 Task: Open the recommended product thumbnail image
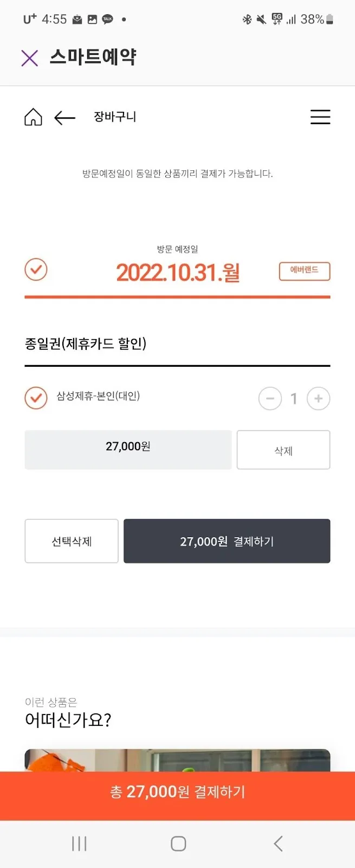pyautogui.click(x=177, y=761)
